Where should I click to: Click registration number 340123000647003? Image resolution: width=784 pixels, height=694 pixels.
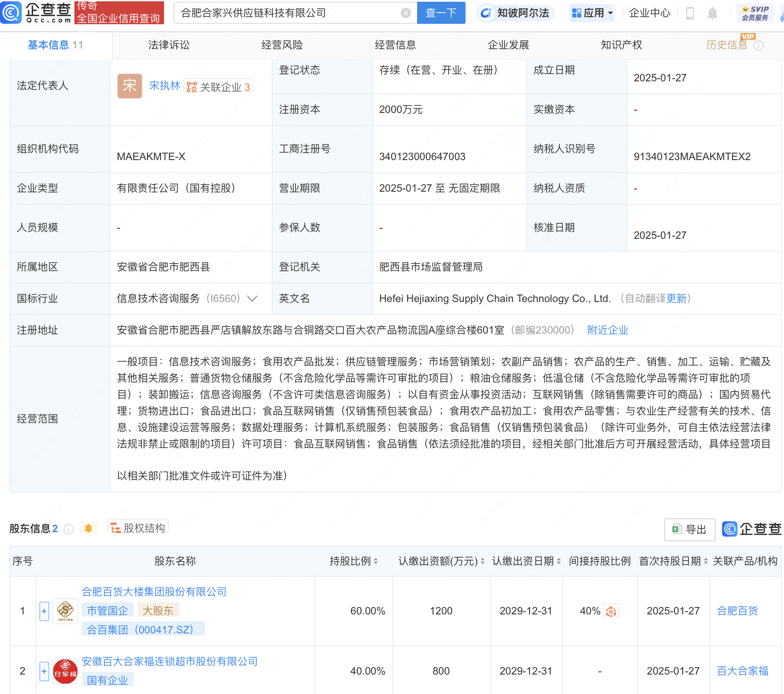pos(422,157)
